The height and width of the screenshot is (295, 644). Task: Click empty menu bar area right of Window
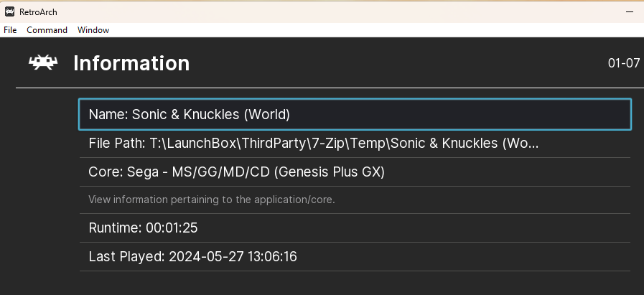coord(370,30)
